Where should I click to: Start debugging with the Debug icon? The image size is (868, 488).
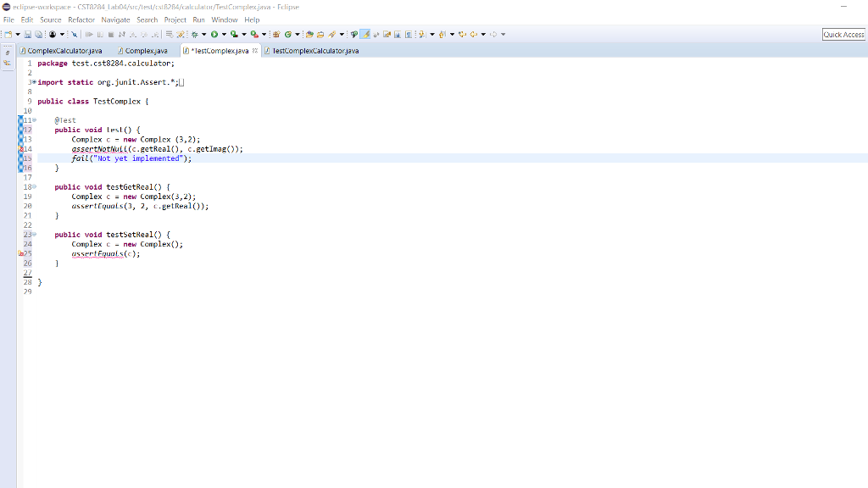point(194,34)
